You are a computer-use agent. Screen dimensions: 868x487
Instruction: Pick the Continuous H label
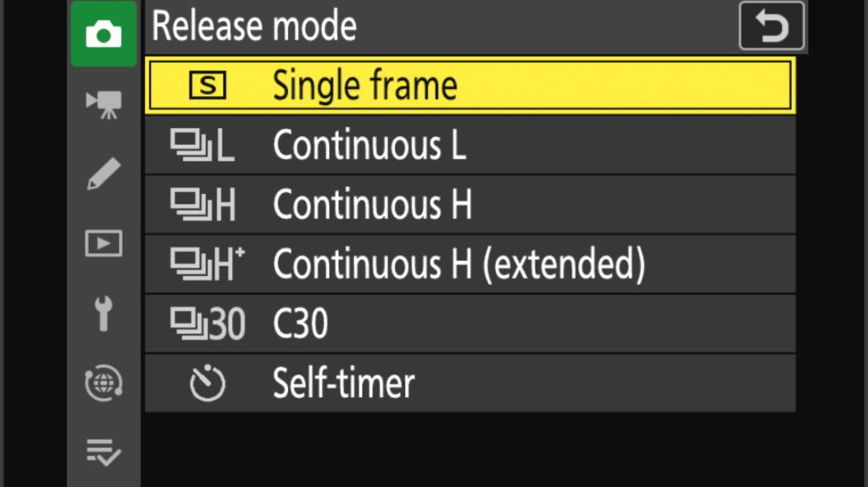tap(372, 205)
